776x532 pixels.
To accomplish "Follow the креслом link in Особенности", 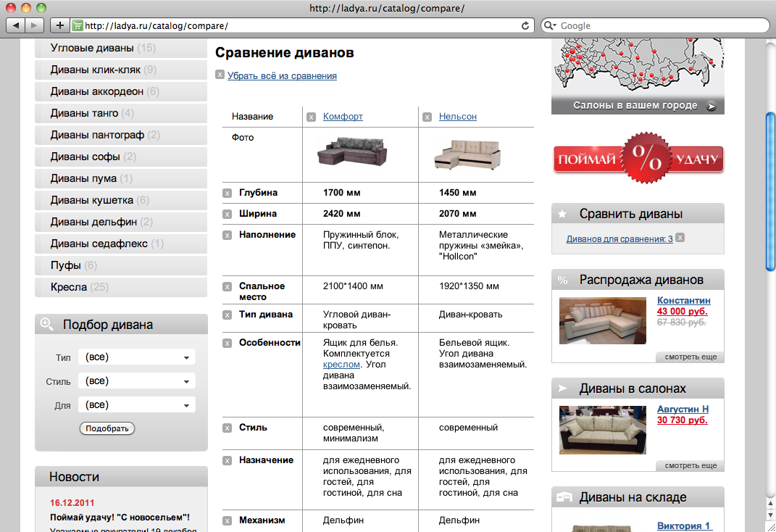I will (x=341, y=365).
